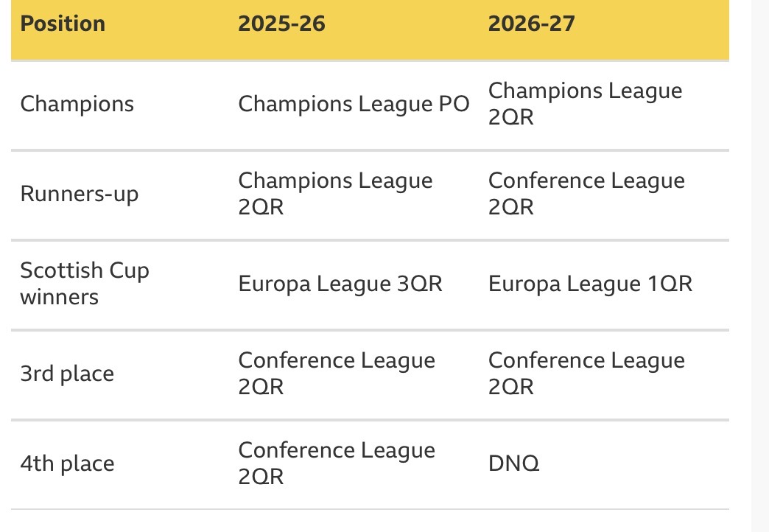Screen dimensions: 769x532
Task: Select the 4th place row label
Action: tap(67, 463)
